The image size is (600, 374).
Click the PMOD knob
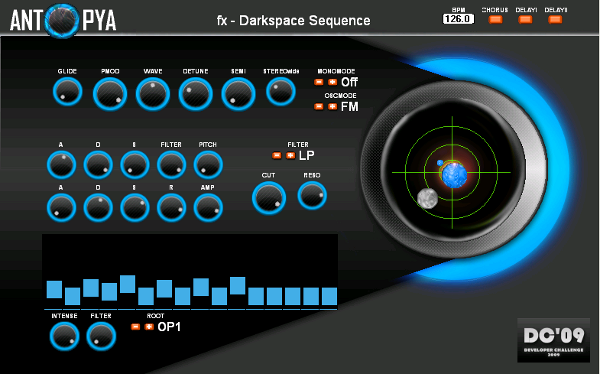pyautogui.click(x=110, y=94)
